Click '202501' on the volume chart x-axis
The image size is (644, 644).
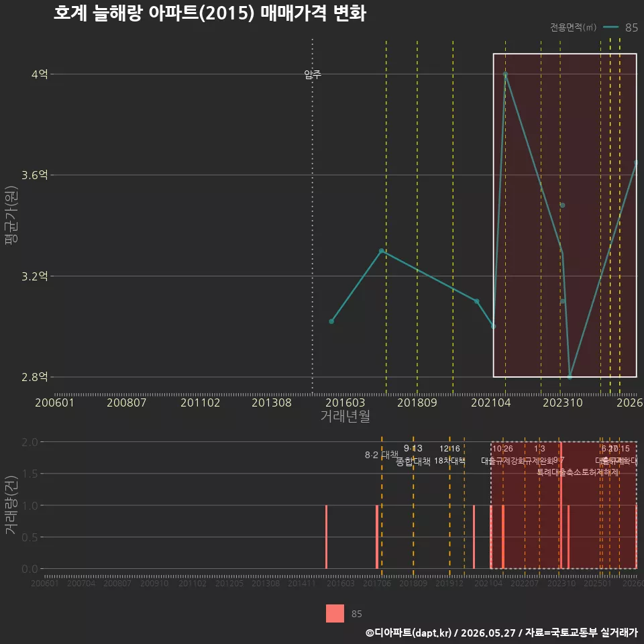[x=598, y=583]
